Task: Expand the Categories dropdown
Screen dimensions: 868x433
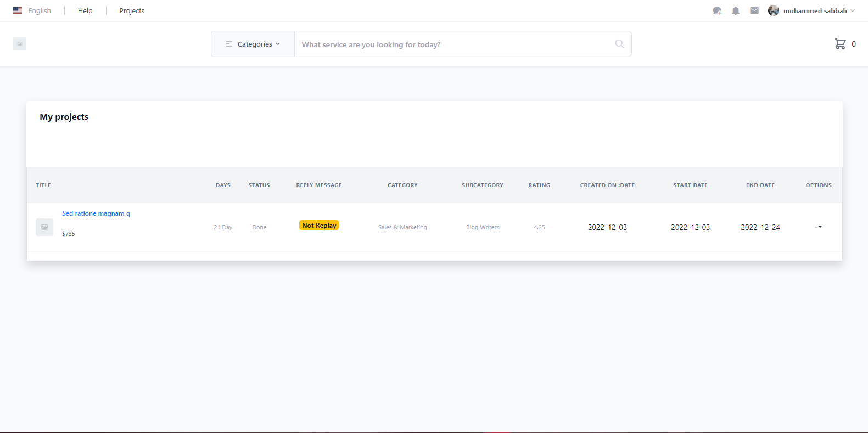Action: [253, 44]
